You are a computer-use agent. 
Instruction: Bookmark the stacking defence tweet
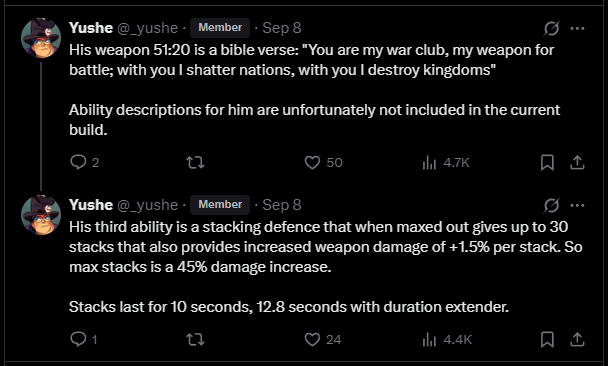(547, 340)
